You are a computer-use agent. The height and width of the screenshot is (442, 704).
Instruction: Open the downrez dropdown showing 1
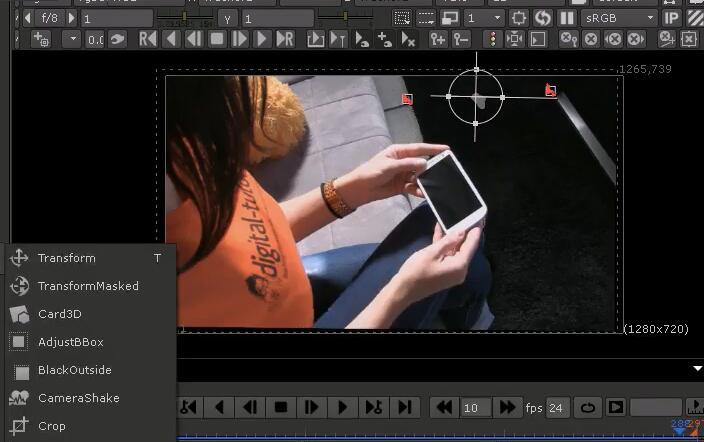click(484, 18)
